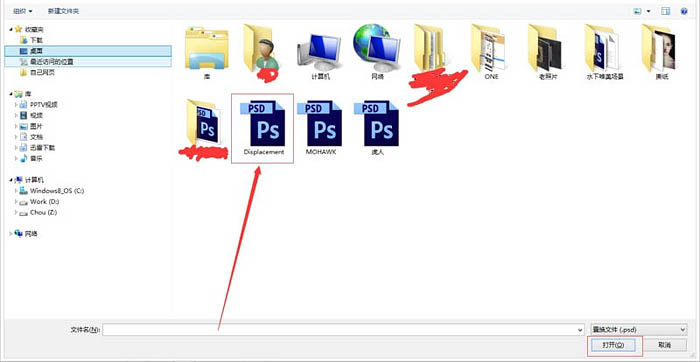Open the view options dropdown arrow

pos(649,11)
